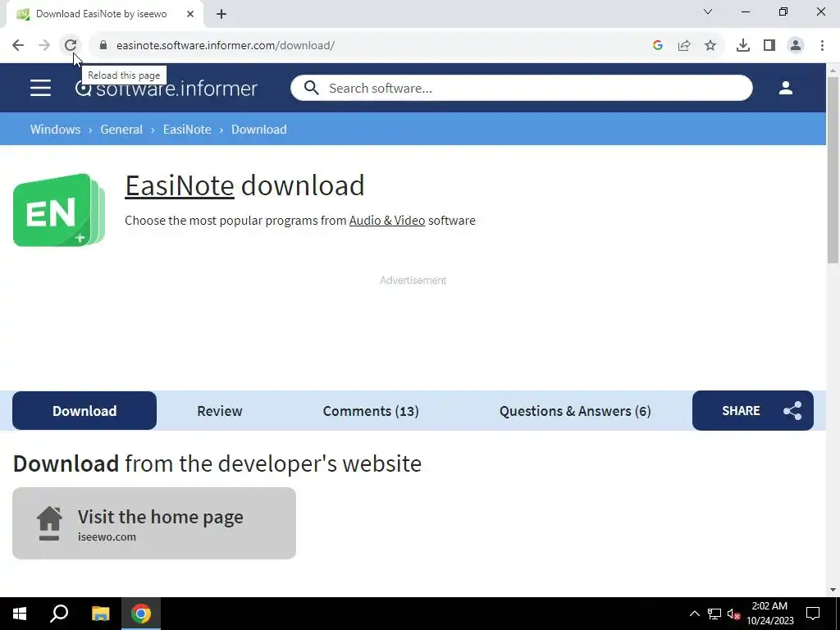The width and height of the screenshot is (840, 630).
Task: Open the site user account icon
Action: (786, 88)
